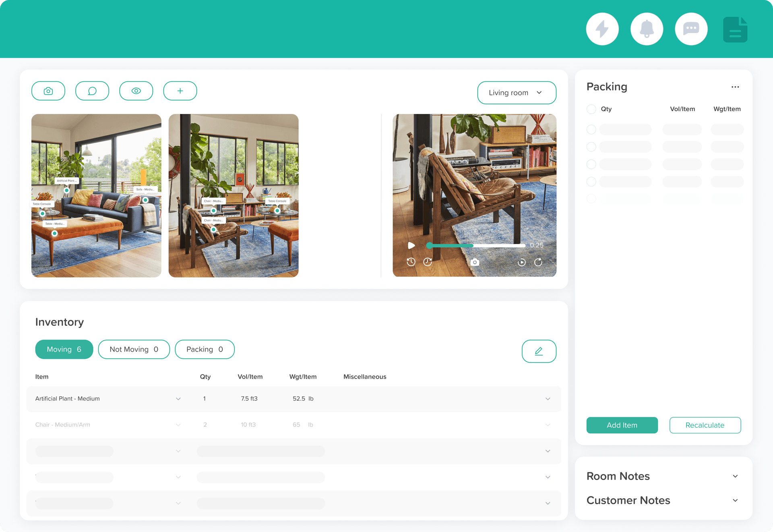Open the room comments icon

pyautogui.click(x=92, y=91)
